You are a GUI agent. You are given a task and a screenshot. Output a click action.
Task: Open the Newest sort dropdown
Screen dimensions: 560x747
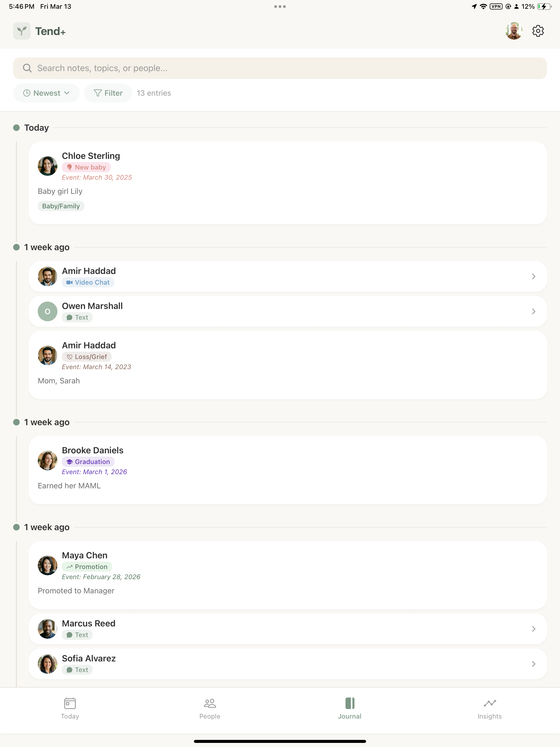(46, 93)
